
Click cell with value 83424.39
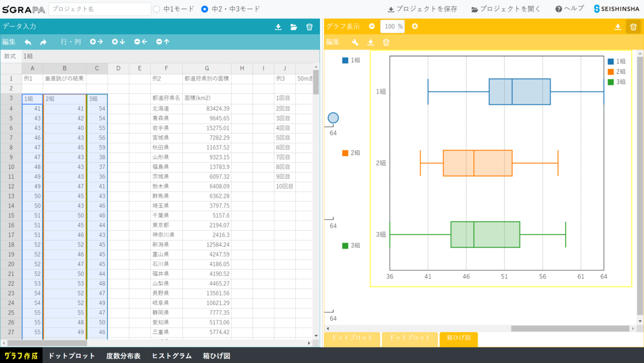207,108
